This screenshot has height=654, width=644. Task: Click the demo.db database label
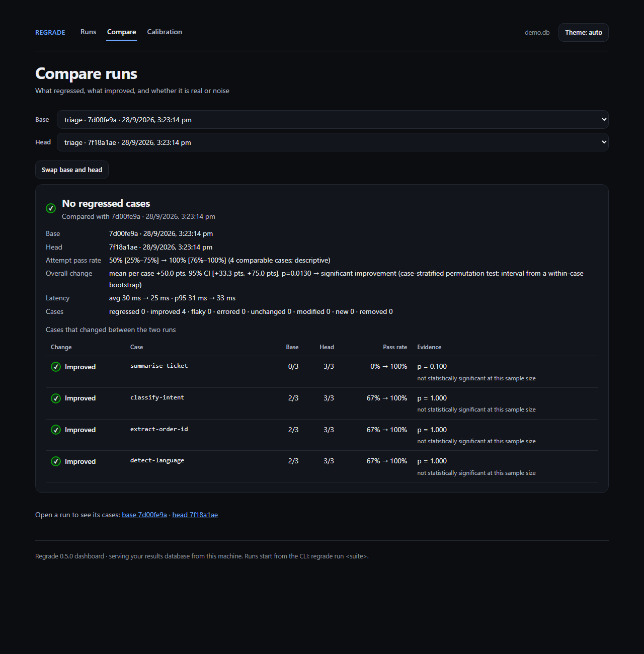pos(537,32)
